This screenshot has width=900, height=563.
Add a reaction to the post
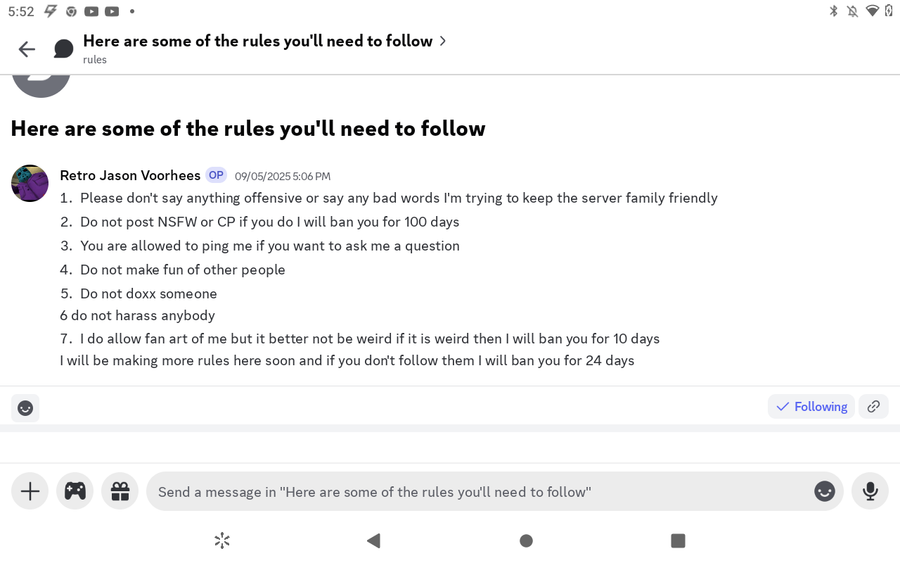point(25,407)
